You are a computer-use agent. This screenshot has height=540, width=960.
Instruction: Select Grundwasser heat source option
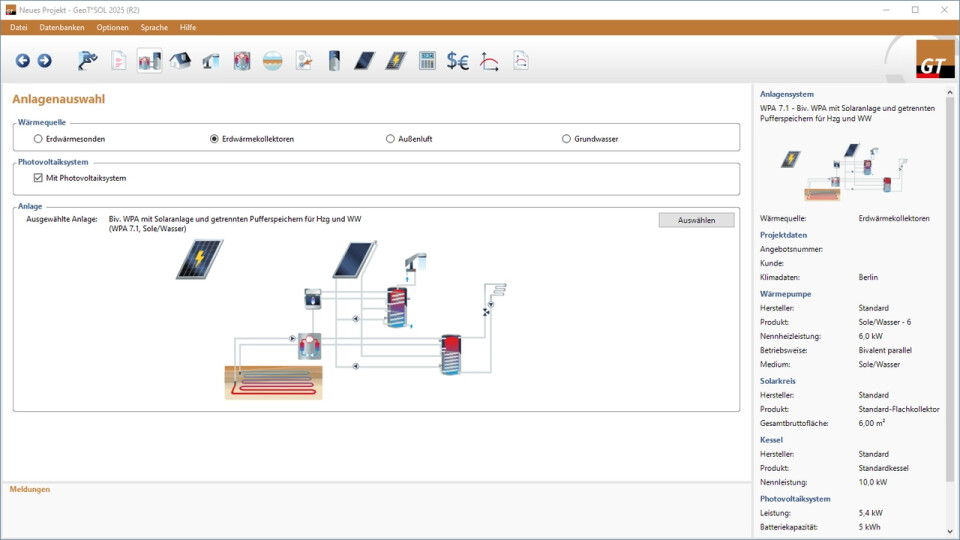[566, 139]
